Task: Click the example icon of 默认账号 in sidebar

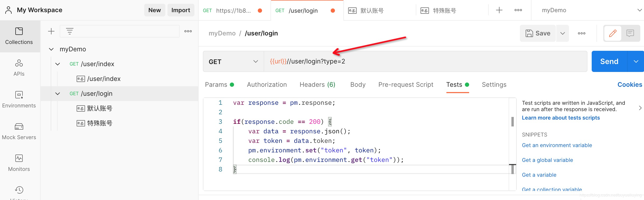Action: 81,108
